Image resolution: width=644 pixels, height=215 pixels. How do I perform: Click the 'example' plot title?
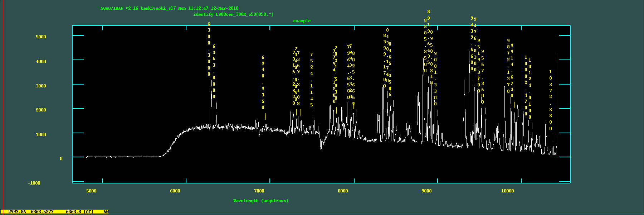point(302,21)
